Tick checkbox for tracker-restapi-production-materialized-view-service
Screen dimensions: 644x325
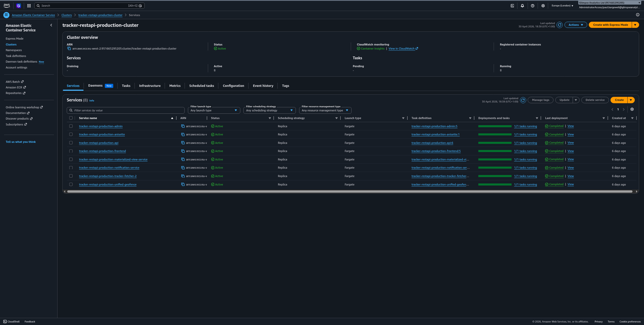pyautogui.click(x=71, y=159)
